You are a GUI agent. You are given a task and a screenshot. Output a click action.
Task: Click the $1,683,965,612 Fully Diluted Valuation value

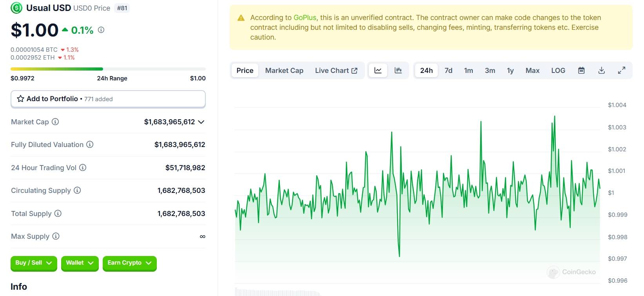click(180, 145)
